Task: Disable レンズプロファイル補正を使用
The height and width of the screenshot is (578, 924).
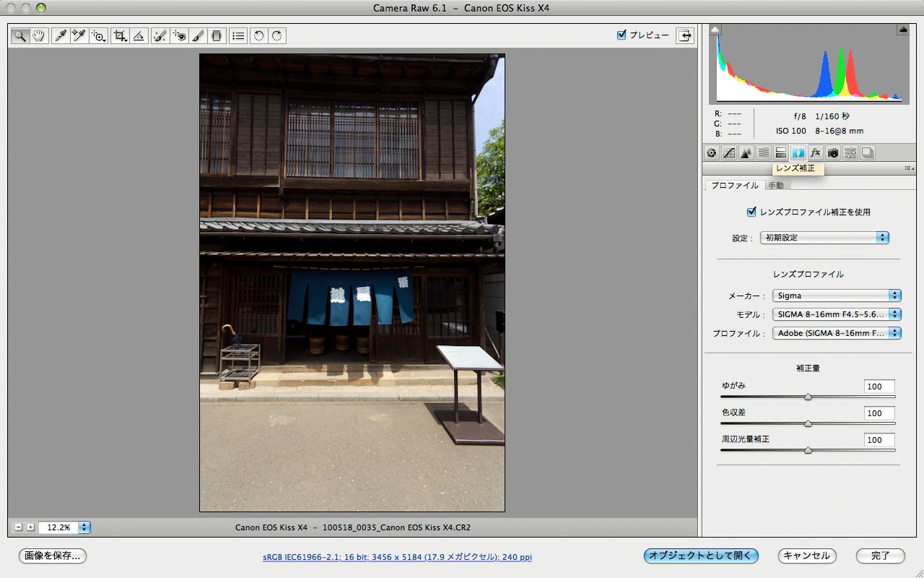Action: pyautogui.click(x=751, y=212)
